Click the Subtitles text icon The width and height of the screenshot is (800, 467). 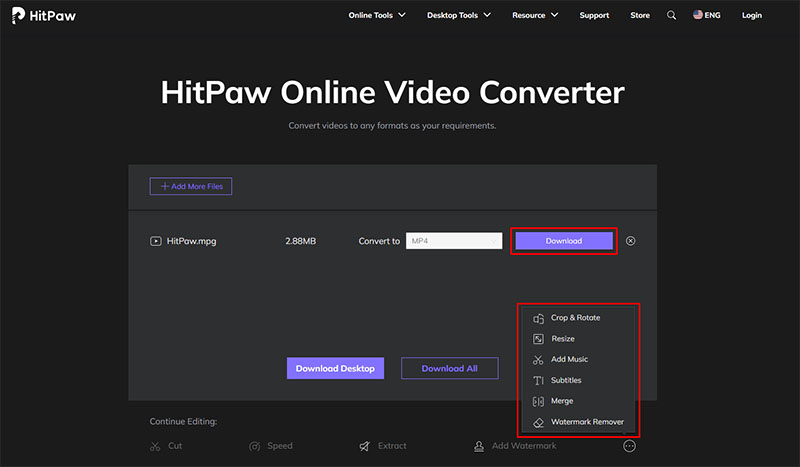coord(538,381)
